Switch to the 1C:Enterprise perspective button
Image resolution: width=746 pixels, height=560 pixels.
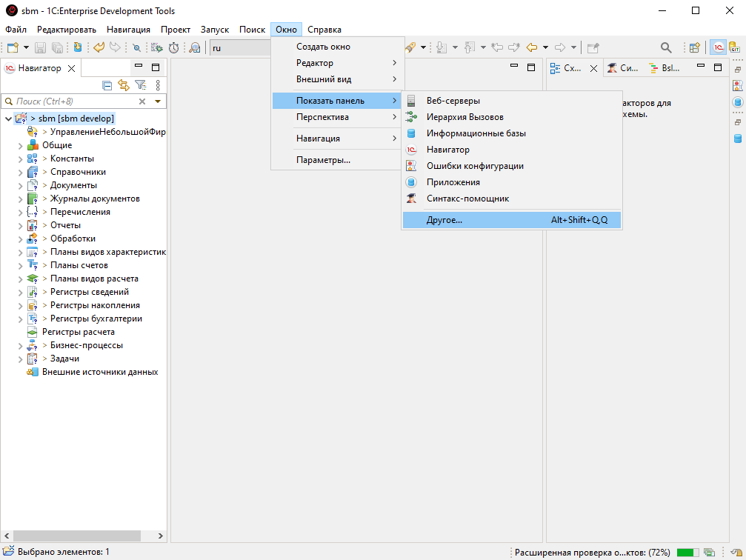pyautogui.click(x=718, y=47)
